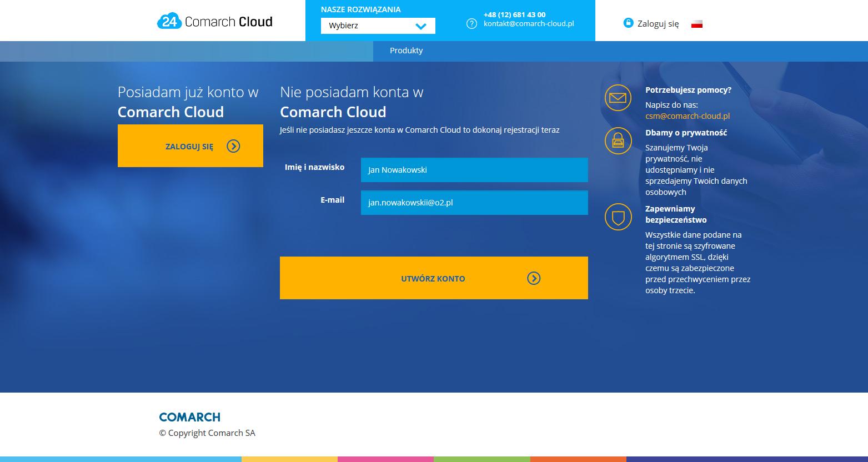868x462 pixels.
Task: Click arrow circle icon in UTWÓRZ KONTO button
Action: coord(534,278)
